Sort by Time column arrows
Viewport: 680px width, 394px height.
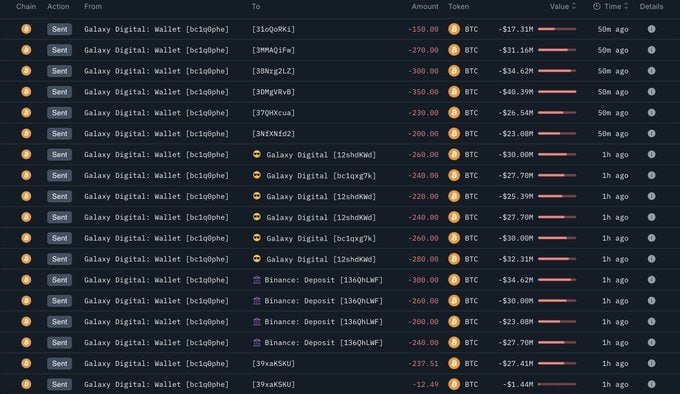(x=626, y=6)
